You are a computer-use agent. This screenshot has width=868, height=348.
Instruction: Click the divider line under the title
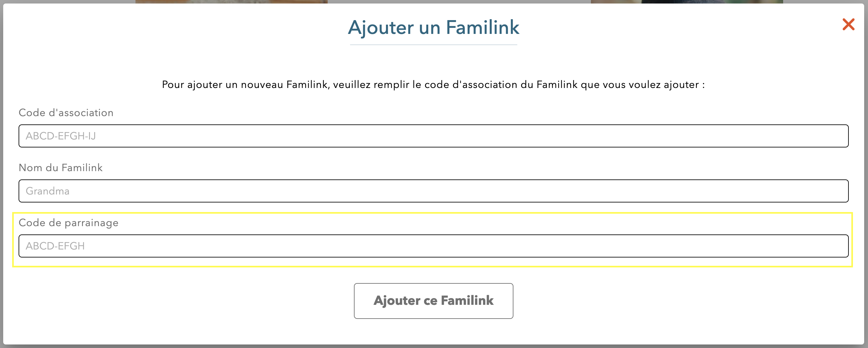(433, 44)
